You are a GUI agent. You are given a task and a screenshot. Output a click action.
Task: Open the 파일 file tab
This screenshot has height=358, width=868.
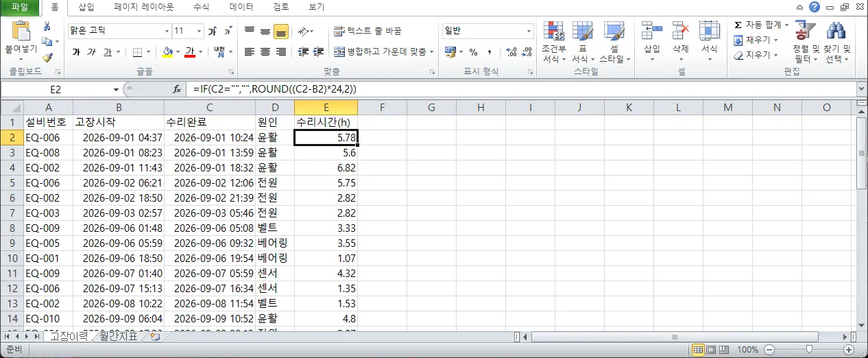[x=20, y=8]
